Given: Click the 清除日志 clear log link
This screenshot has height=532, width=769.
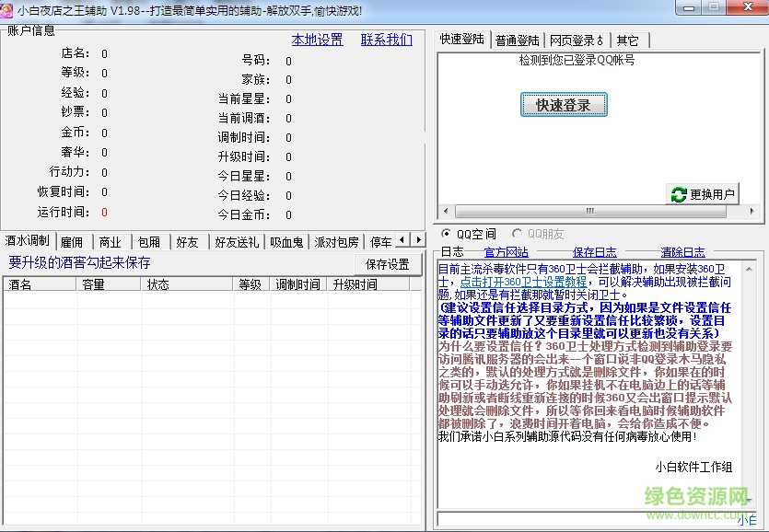Looking at the screenshot, I should tap(682, 252).
